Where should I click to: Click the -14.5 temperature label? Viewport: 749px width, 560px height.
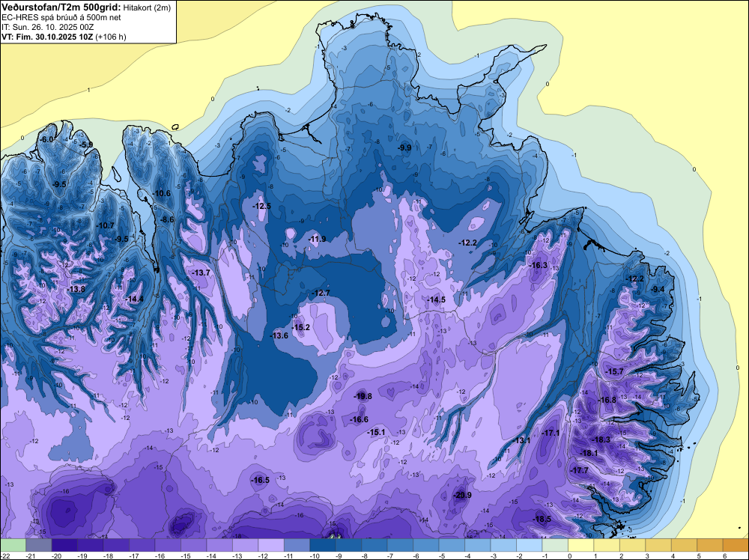(436, 299)
